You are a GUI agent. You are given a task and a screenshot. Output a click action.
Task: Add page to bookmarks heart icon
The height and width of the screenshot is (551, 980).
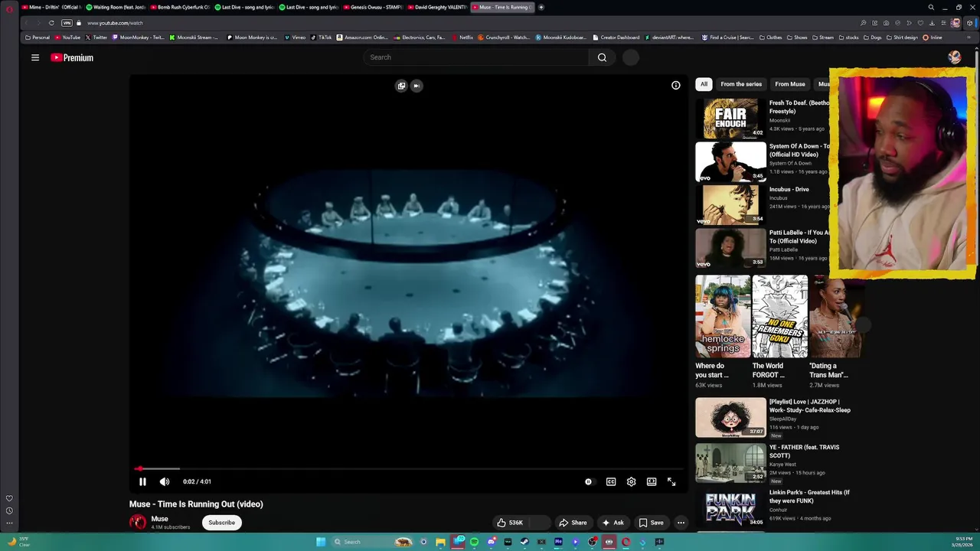tap(920, 23)
